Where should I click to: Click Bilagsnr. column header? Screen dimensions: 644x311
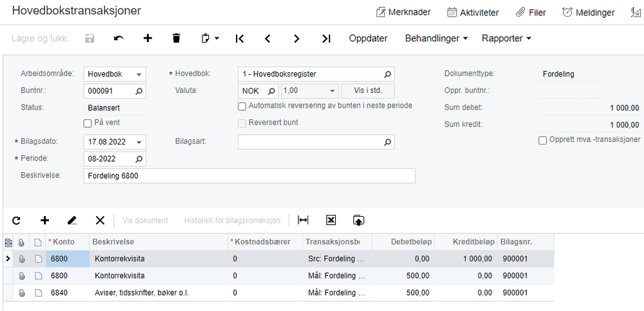tap(525, 242)
